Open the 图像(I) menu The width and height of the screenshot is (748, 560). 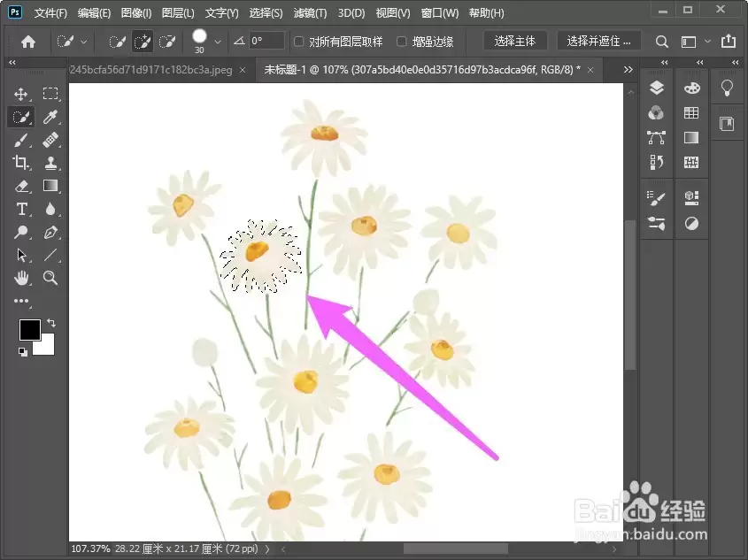click(136, 13)
